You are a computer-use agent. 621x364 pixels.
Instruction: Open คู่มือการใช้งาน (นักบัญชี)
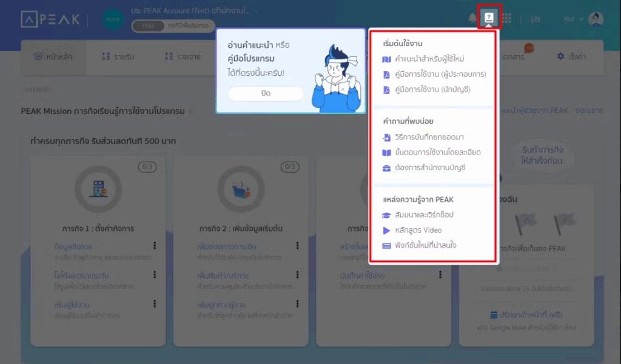click(426, 90)
